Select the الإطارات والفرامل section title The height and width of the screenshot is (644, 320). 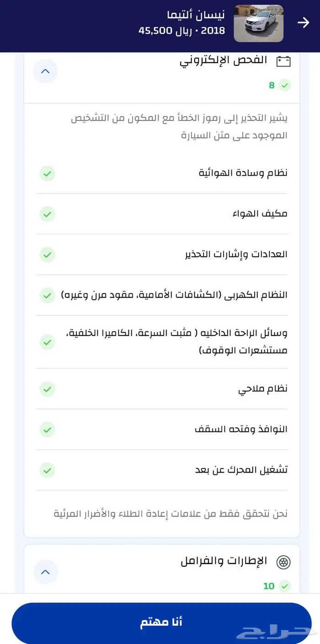click(224, 562)
